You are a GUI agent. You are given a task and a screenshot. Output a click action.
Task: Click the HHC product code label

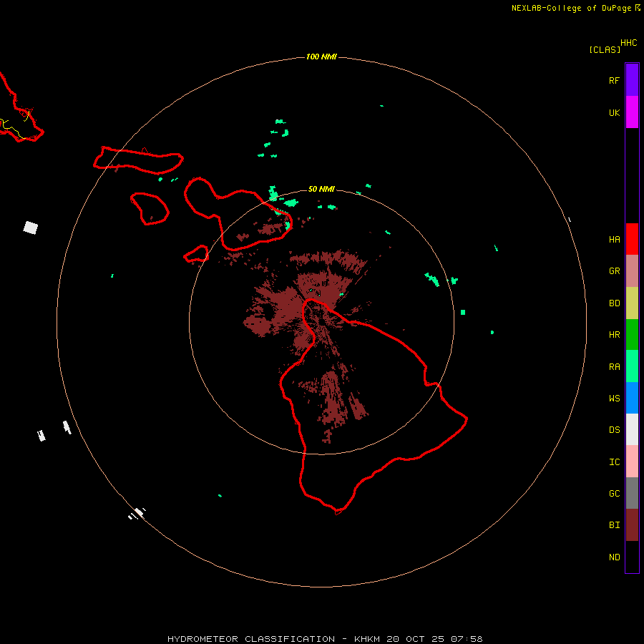point(629,43)
